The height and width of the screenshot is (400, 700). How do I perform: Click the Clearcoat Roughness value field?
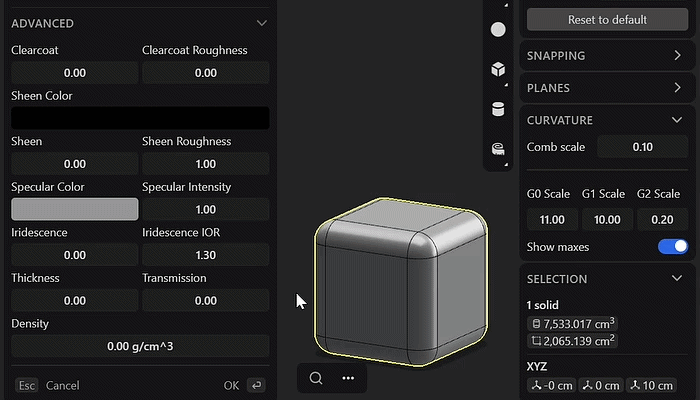pos(206,73)
